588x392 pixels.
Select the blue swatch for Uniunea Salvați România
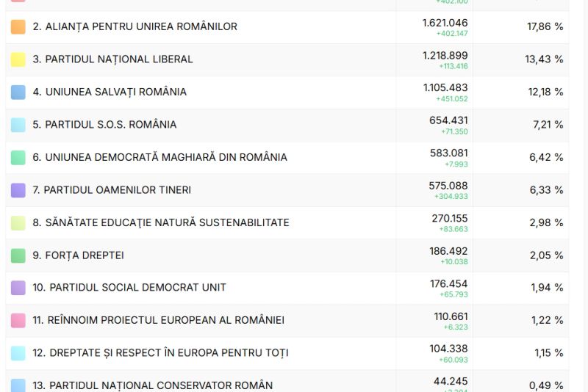(18, 92)
